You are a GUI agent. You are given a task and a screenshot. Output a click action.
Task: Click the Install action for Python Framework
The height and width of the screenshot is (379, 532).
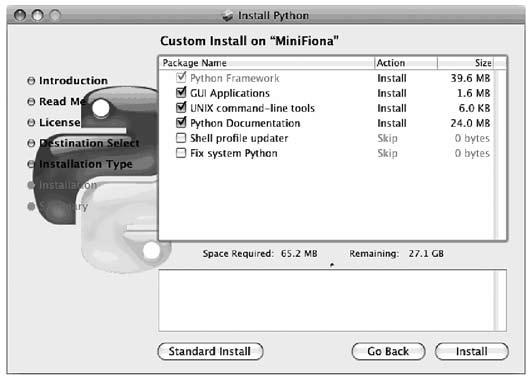tap(392, 78)
